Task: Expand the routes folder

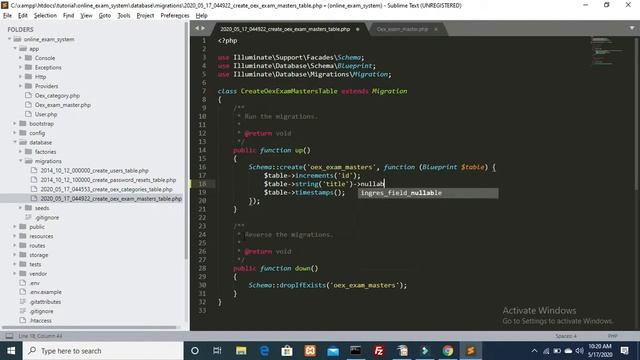Action: [15, 245]
